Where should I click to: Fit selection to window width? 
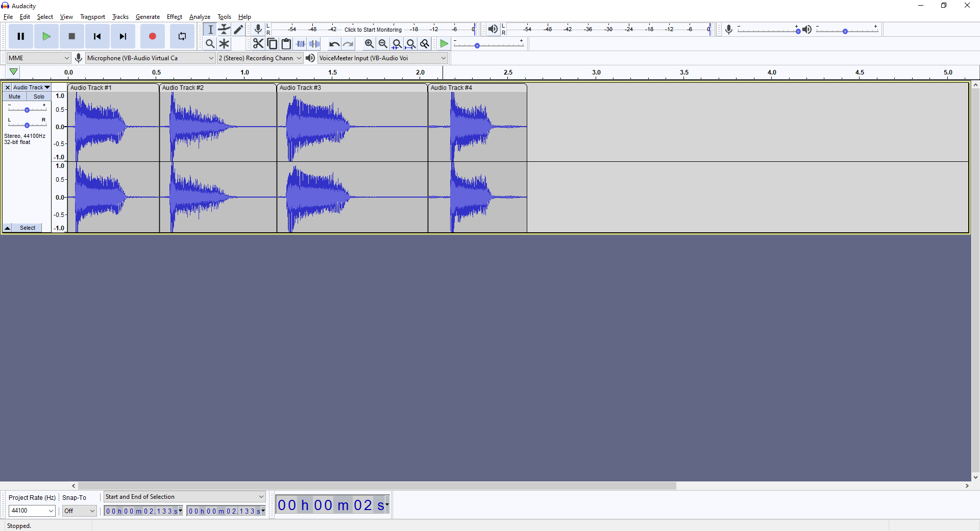[x=397, y=44]
